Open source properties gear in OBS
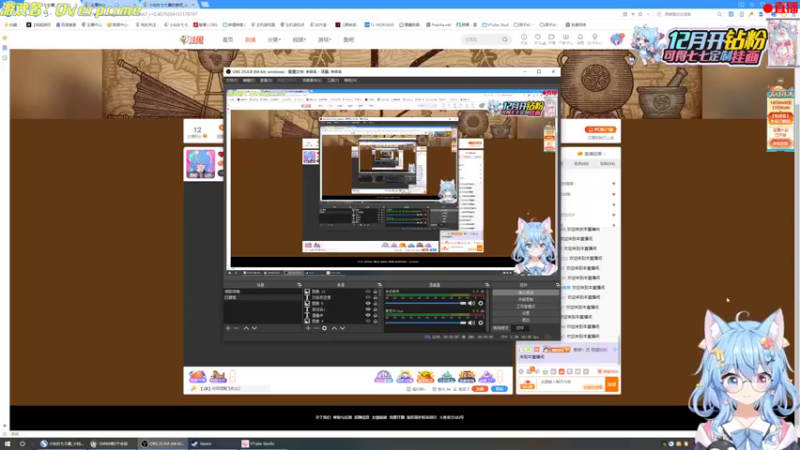This screenshot has height=450, width=800. [324, 328]
